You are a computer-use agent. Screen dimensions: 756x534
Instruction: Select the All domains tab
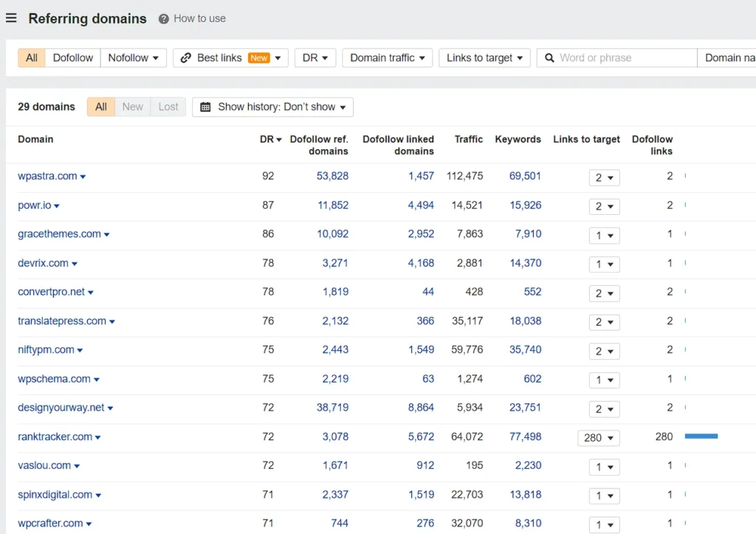point(100,106)
